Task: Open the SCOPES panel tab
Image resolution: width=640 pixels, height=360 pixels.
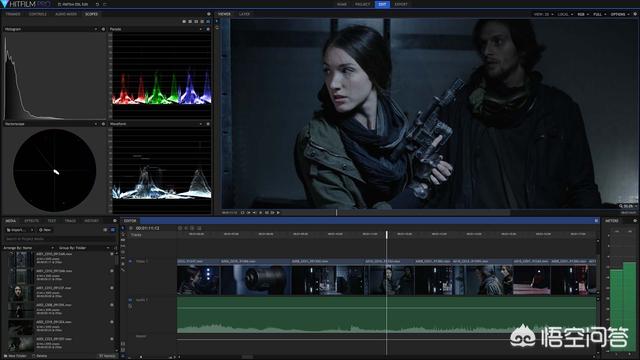Action: (x=91, y=14)
